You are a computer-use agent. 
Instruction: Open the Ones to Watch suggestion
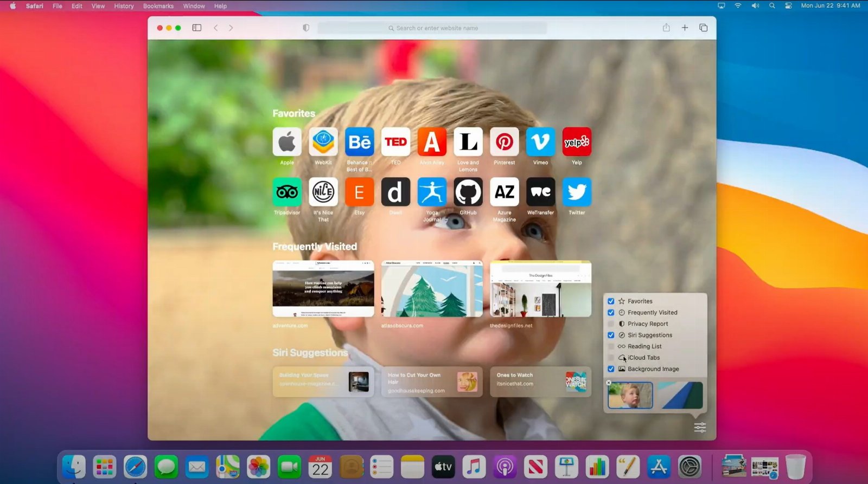click(541, 382)
